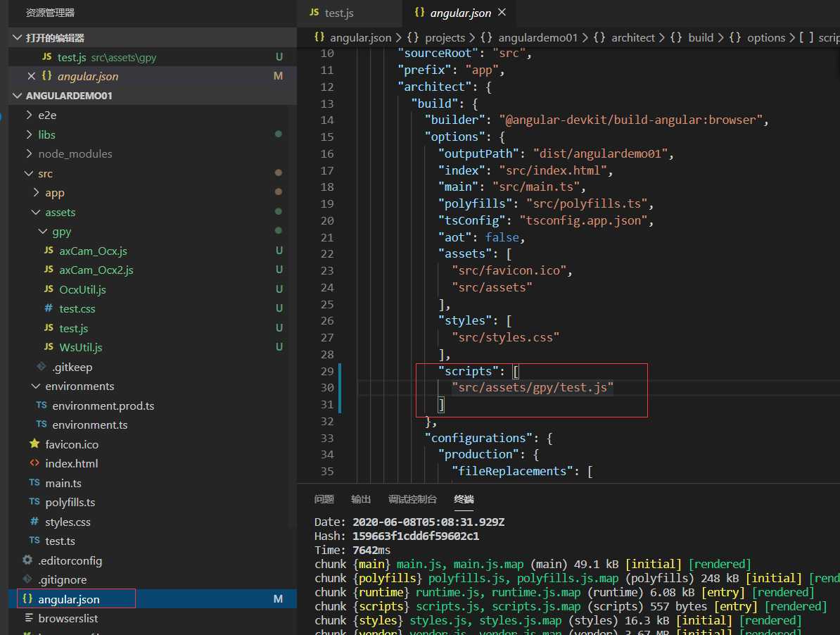Click the TS icon of main.ts

coord(34,482)
